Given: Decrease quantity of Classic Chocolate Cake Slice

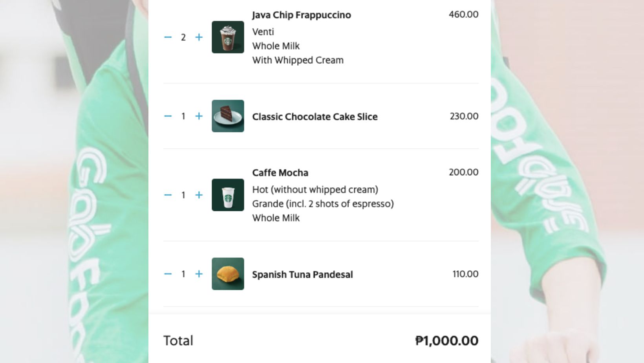Looking at the screenshot, I should [168, 116].
